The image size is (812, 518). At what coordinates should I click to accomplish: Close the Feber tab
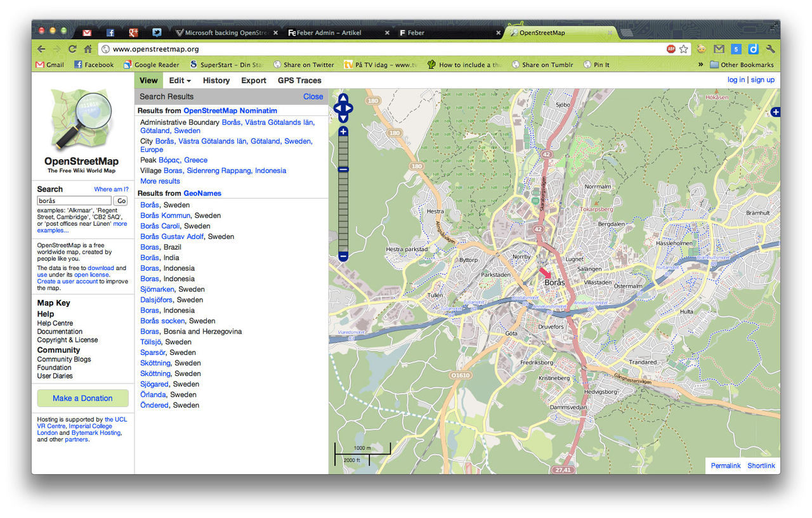pyautogui.click(x=498, y=33)
